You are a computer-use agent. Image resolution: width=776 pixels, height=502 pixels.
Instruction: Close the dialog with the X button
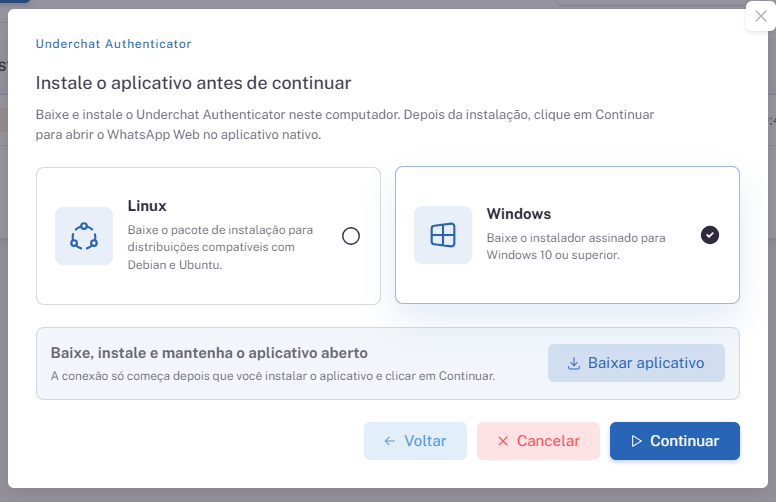pos(761,16)
